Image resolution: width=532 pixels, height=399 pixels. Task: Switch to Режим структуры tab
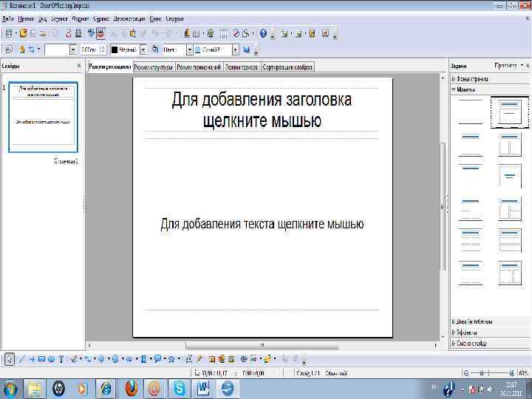[154, 66]
